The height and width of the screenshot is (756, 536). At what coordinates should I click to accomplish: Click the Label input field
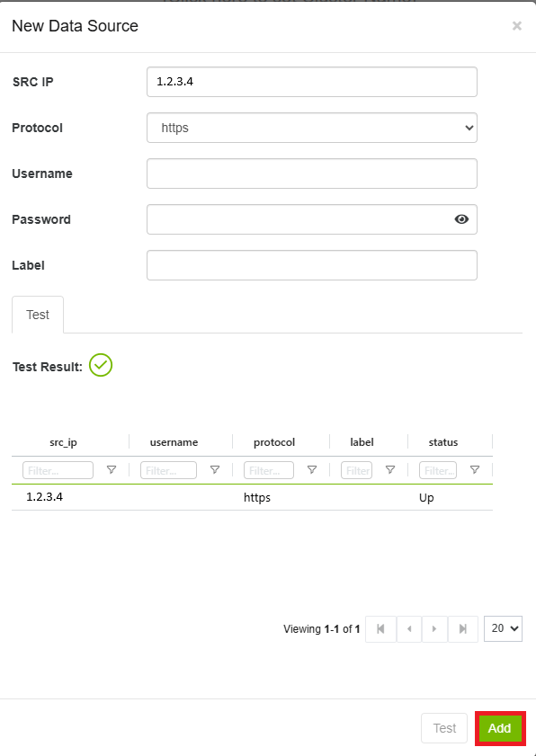click(x=312, y=265)
